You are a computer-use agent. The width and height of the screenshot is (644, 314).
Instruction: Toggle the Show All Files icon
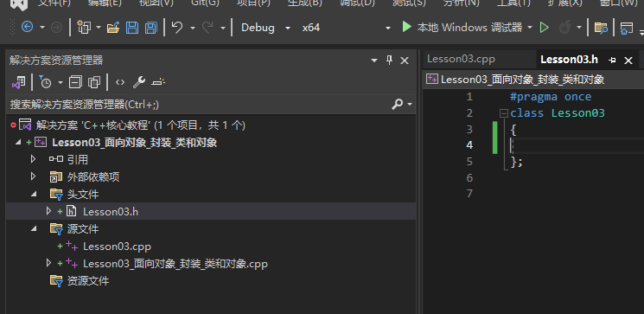click(94, 83)
